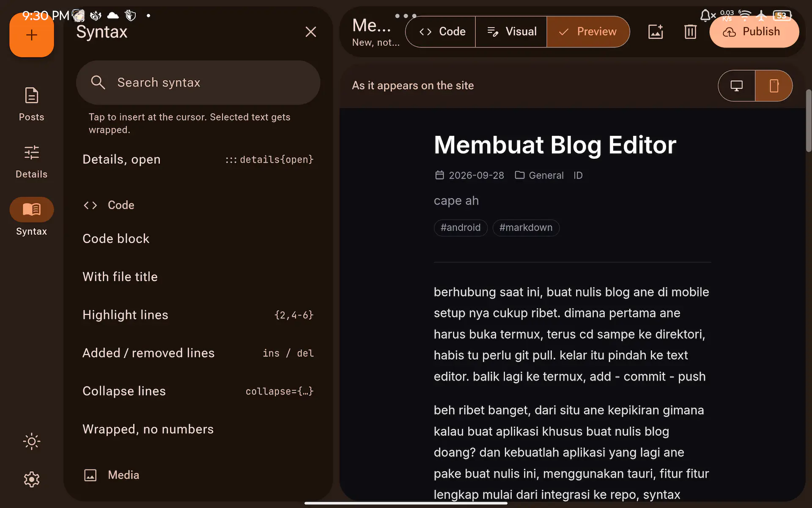
Task: Select the Syntax book icon in sidebar
Action: 32,209
